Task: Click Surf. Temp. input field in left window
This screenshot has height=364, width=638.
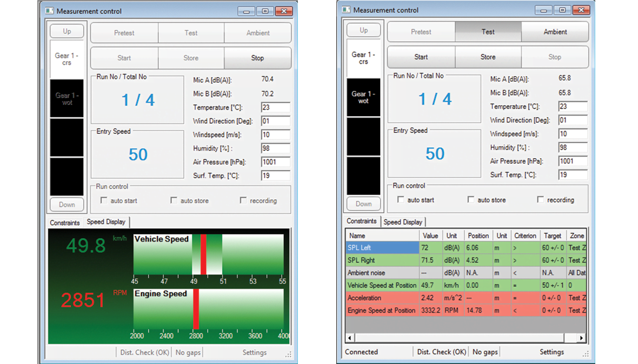Action: tap(275, 176)
